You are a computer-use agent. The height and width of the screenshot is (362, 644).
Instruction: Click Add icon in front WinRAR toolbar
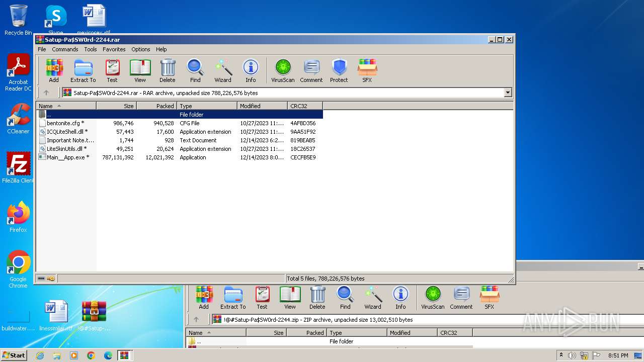(54, 71)
